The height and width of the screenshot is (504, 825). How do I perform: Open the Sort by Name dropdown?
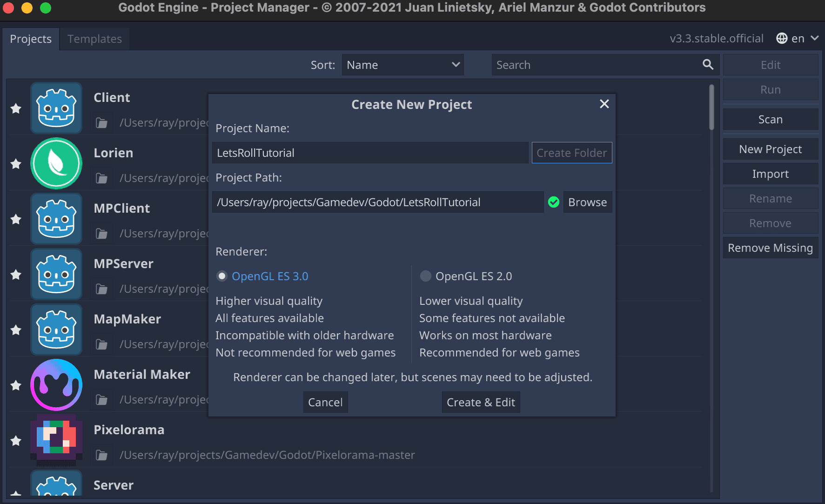tap(403, 65)
